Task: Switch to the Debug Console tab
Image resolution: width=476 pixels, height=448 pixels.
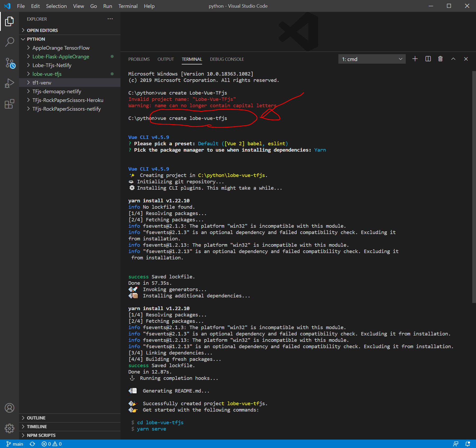Action: 227,59
